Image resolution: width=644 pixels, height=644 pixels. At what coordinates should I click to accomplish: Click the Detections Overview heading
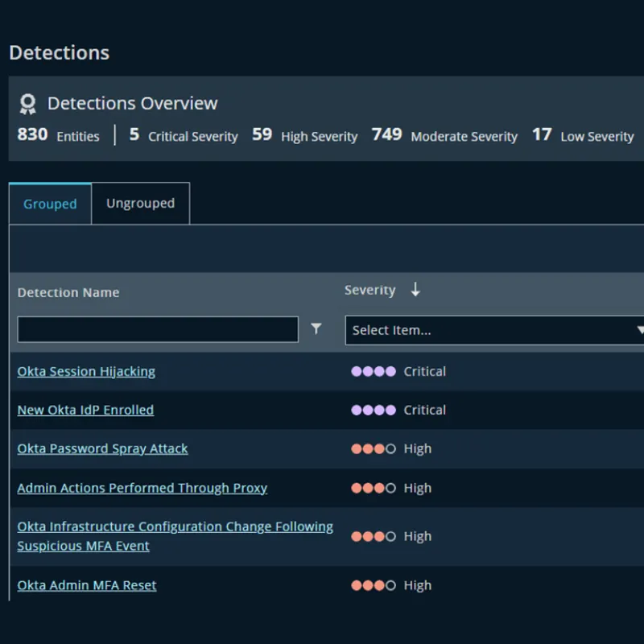click(132, 103)
